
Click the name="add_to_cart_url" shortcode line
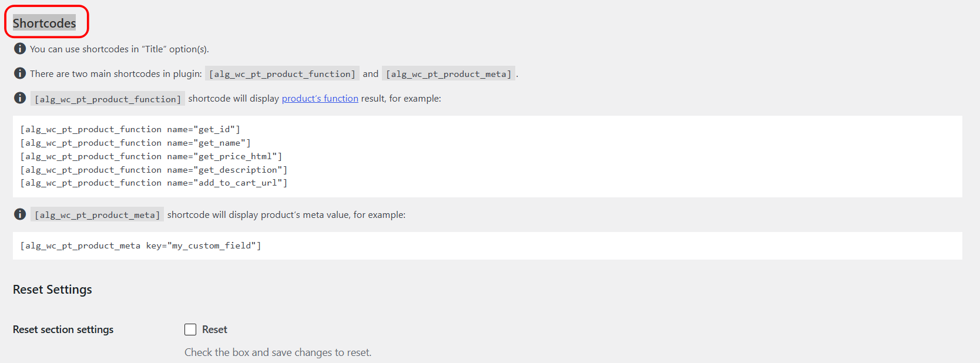pos(154,183)
